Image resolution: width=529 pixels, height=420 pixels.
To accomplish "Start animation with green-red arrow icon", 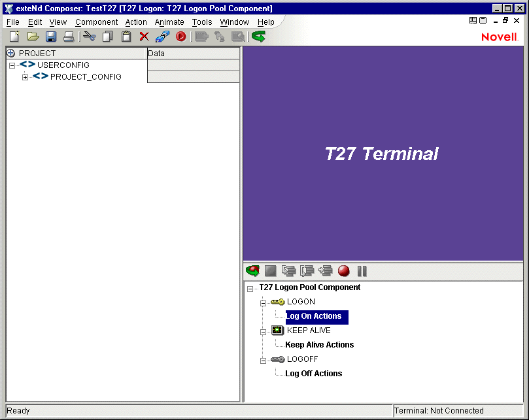I will pyautogui.click(x=252, y=270).
